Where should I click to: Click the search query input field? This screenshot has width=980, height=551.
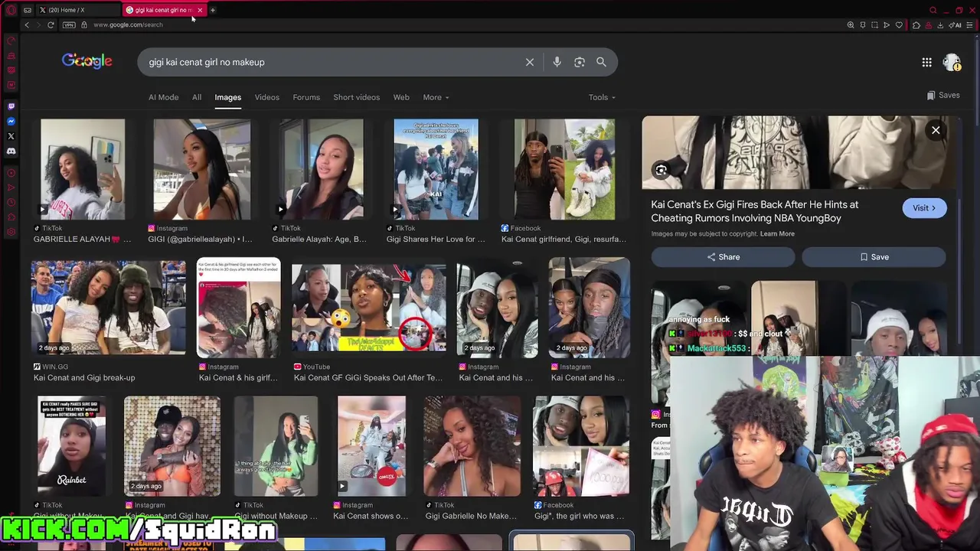(333, 62)
